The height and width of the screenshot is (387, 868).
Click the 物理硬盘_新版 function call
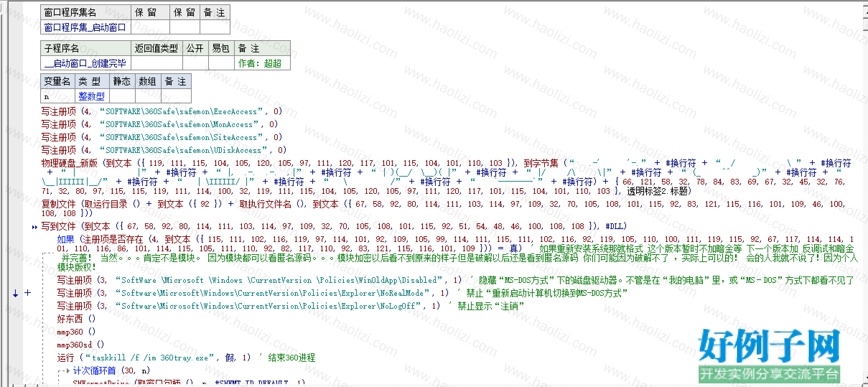(69, 163)
